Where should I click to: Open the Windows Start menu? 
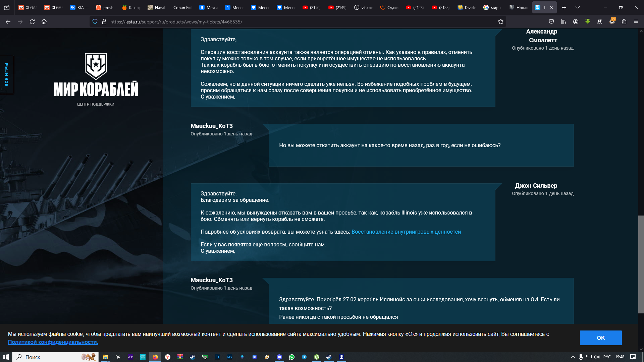tap(6, 357)
